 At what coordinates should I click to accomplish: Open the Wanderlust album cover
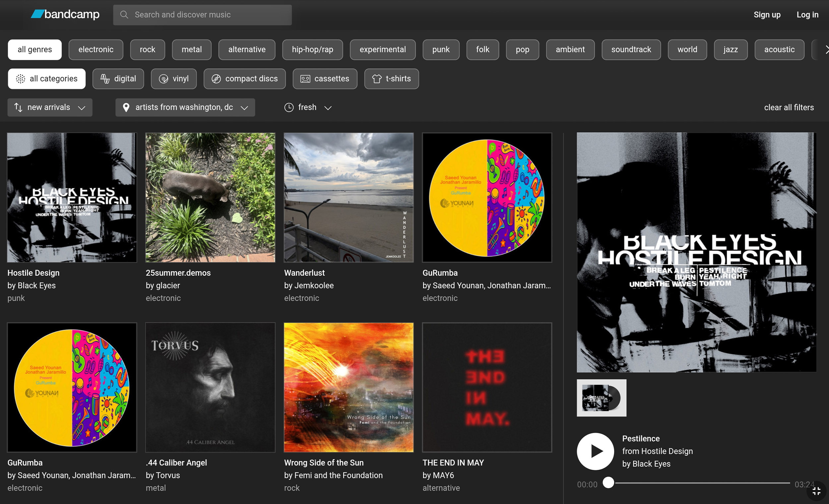coord(349,198)
